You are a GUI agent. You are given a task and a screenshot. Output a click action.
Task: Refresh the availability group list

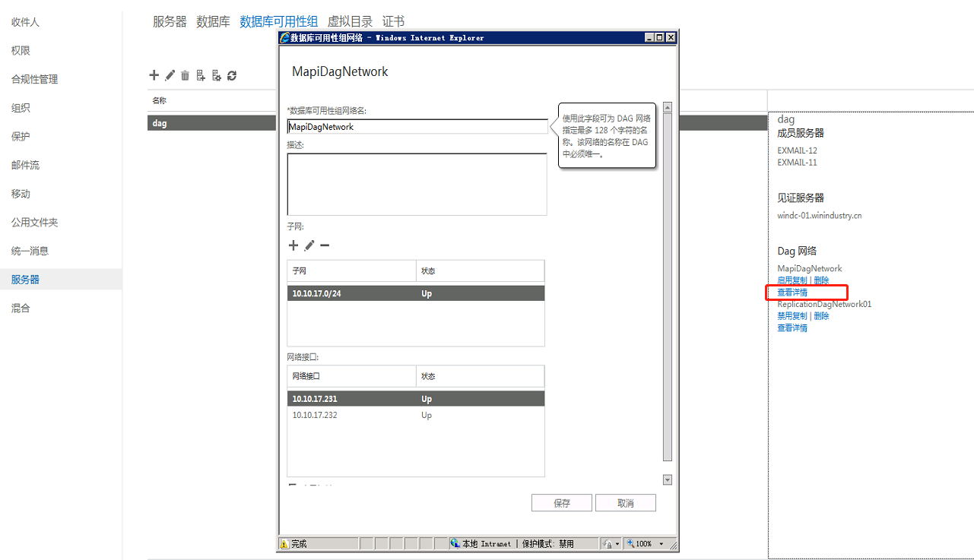coord(232,75)
